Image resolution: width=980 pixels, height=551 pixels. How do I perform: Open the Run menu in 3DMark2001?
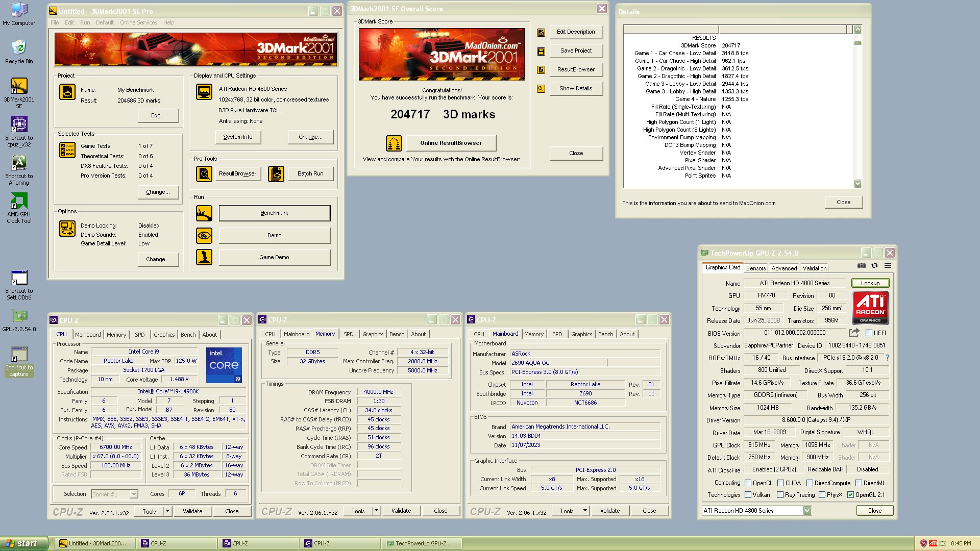tap(85, 22)
